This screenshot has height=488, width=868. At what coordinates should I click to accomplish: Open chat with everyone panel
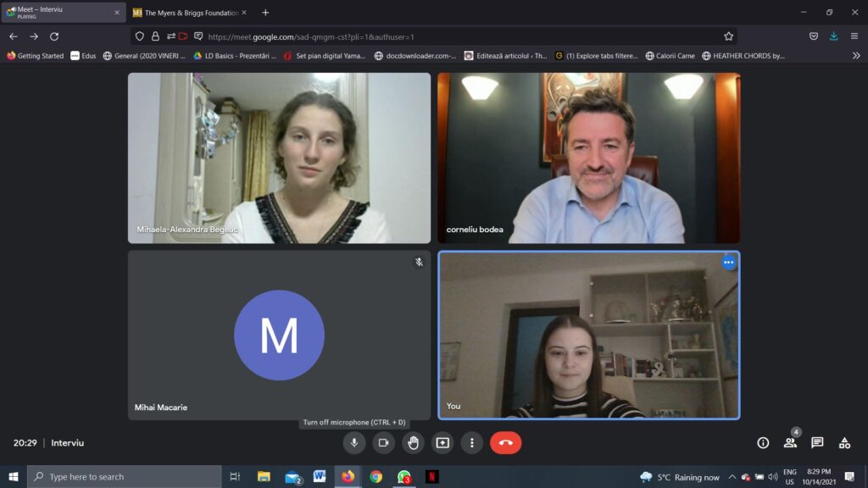817,443
